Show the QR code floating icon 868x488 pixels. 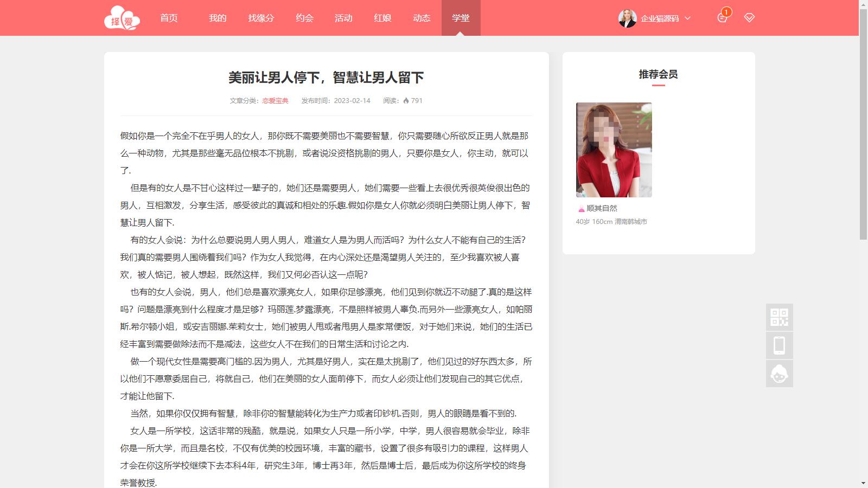tap(779, 317)
